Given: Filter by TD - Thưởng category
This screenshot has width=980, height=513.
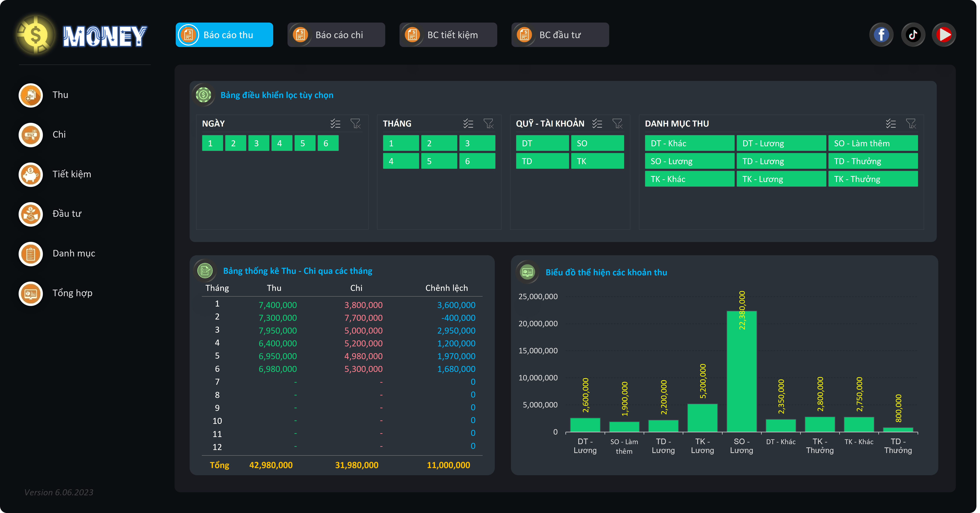Looking at the screenshot, I should pyautogui.click(x=873, y=161).
